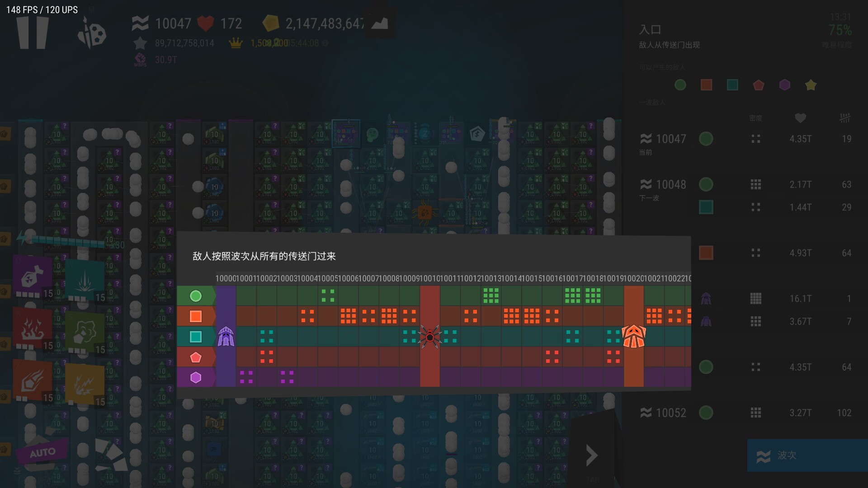This screenshot has height=488, width=868.
Task: Open the statistics chart icon
Action: [380, 23]
